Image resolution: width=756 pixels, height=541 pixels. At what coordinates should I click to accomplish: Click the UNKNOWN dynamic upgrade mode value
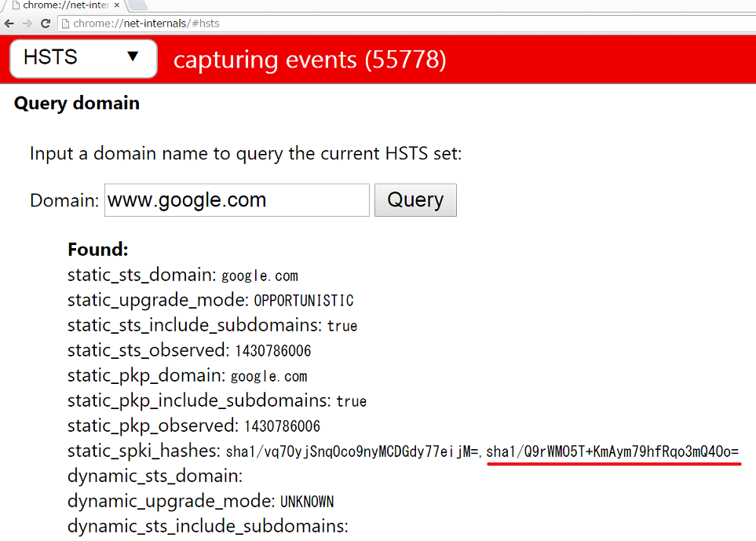pyautogui.click(x=307, y=502)
